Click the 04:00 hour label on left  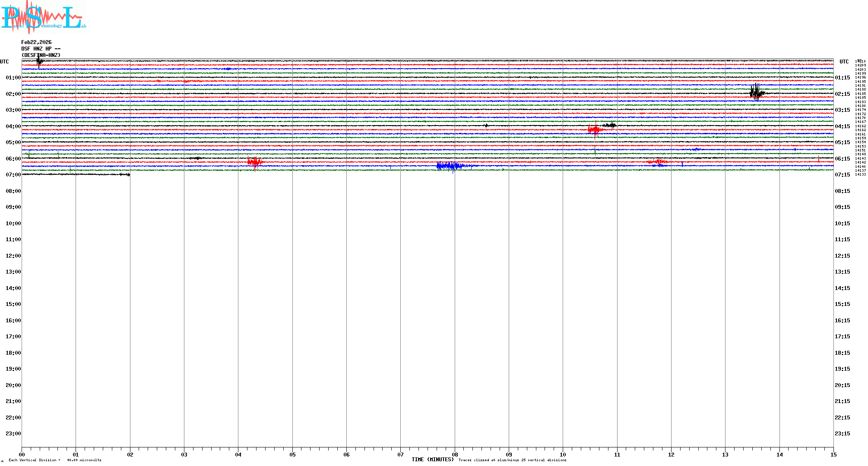click(13, 126)
